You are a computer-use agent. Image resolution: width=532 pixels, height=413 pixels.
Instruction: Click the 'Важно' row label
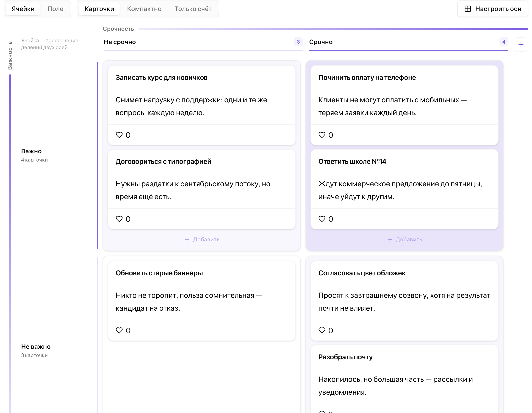pyautogui.click(x=31, y=151)
